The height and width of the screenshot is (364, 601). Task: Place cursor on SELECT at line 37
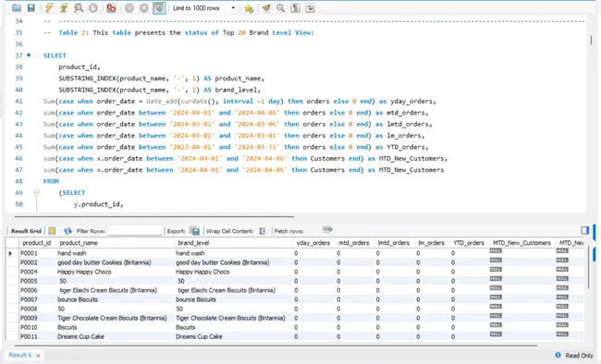55,55
